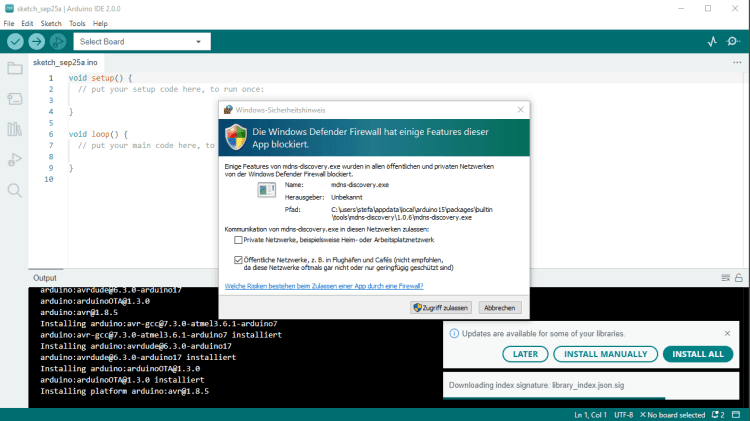Toggle output word wrap icon

[726, 278]
